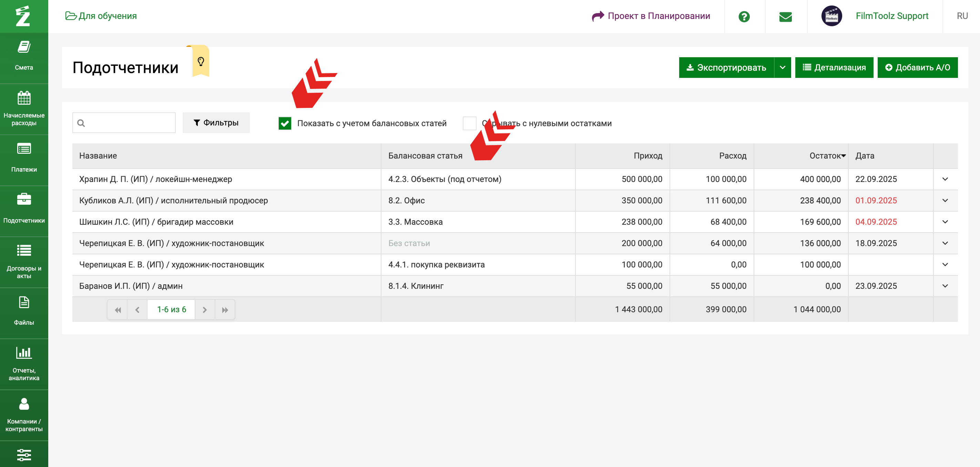The width and height of the screenshot is (980, 467).
Task: Click the FilmToolz Z logo icon
Action: coord(23,16)
